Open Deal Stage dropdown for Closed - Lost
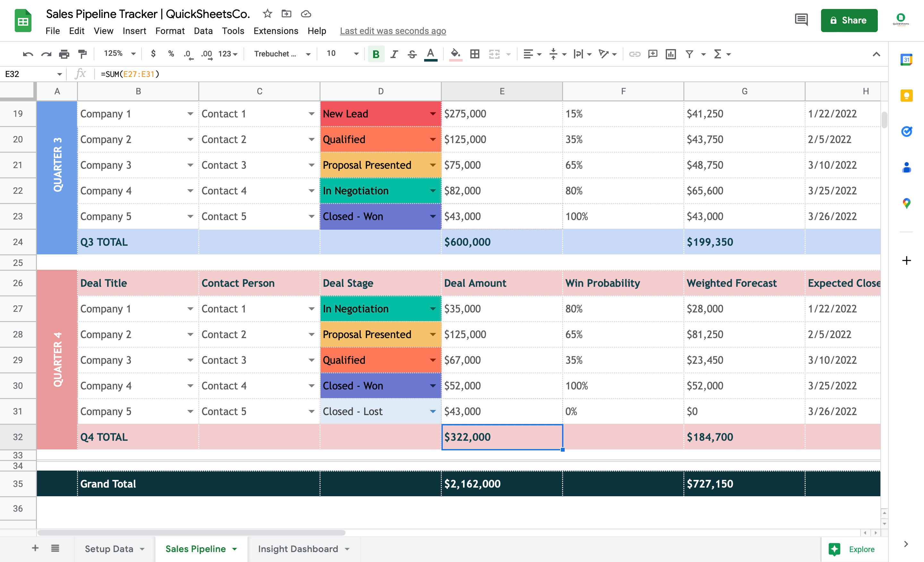 pos(433,411)
